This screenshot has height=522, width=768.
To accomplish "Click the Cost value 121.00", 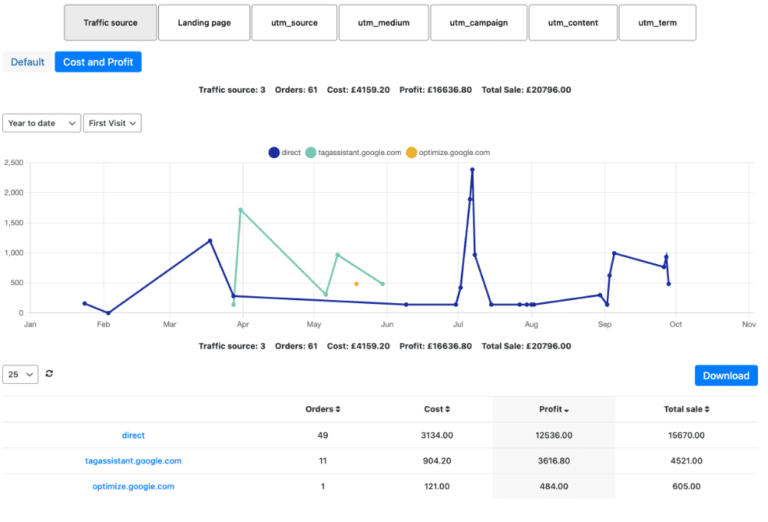I will [x=437, y=486].
